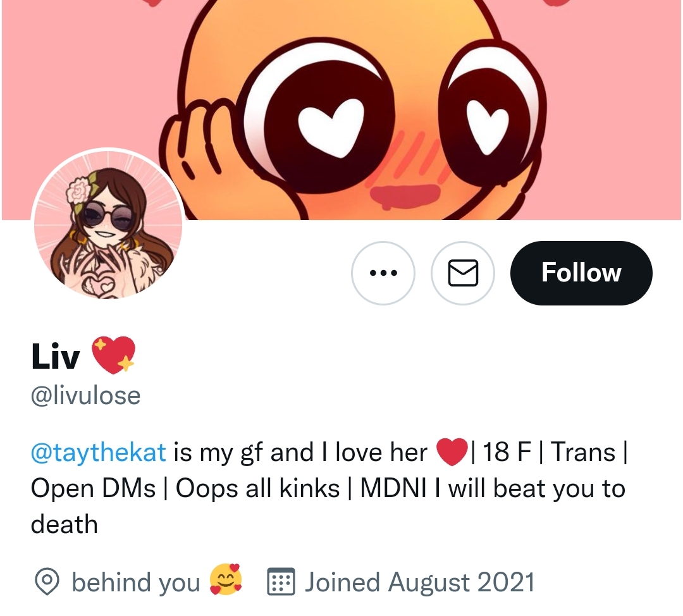The width and height of the screenshot is (683, 616).
Task: Open the @taythekat mention link
Action: coord(99,452)
